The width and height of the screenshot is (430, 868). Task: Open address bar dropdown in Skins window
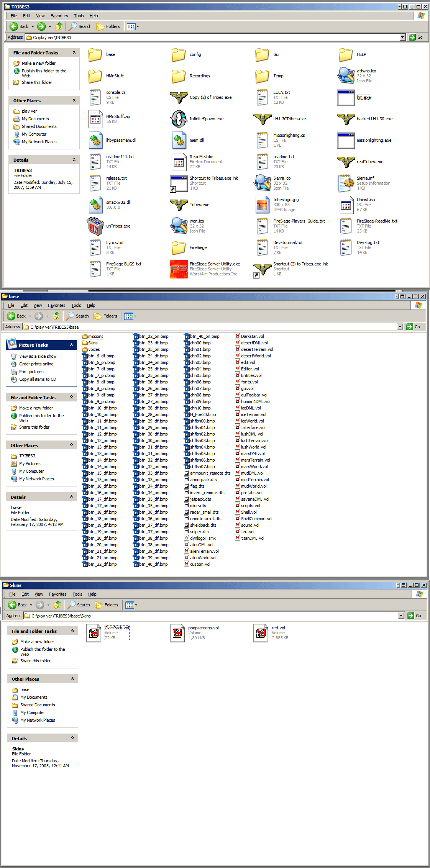tap(401, 616)
